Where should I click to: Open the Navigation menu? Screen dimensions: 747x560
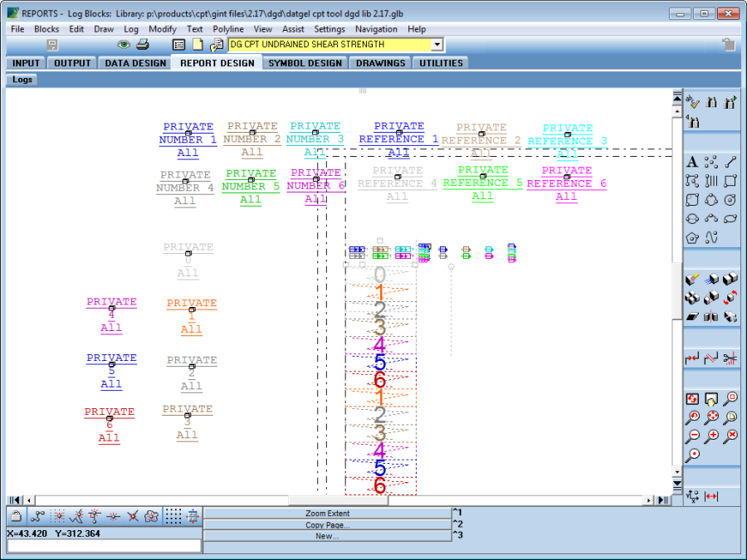click(x=376, y=29)
